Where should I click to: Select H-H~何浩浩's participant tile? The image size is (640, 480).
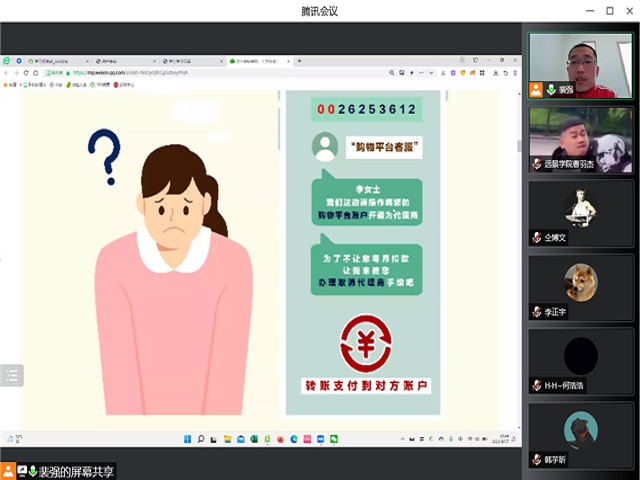pyautogui.click(x=580, y=362)
